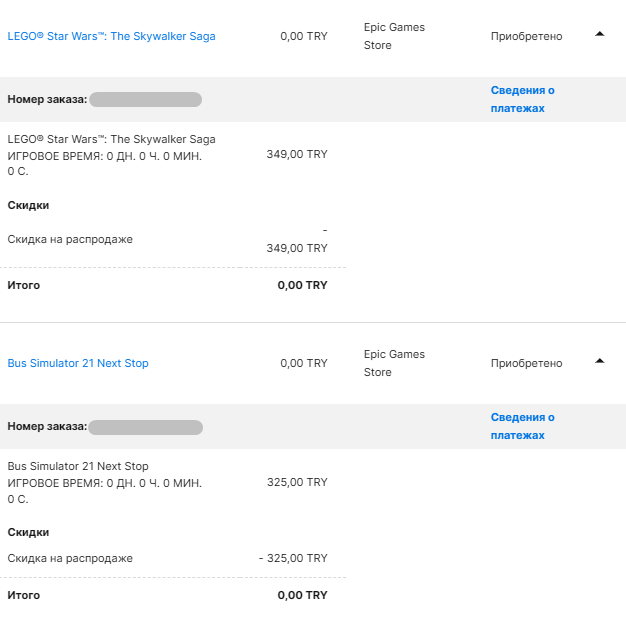This screenshot has width=626, height=629.
Task: Click the redacted order number under LEGO Star Wars
Action: tap(145, 100)
